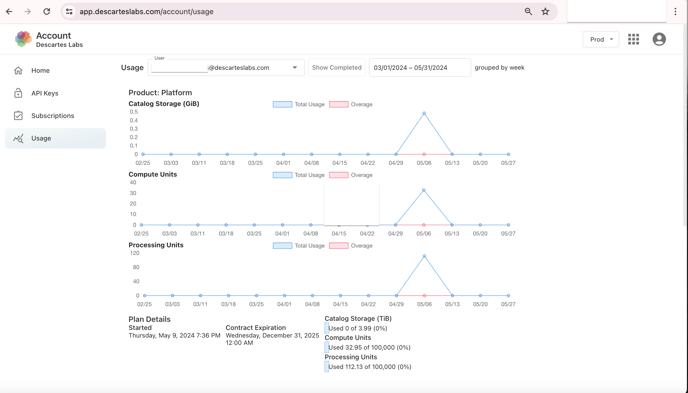Open the apps grid launcher icon

pos(633,39)
